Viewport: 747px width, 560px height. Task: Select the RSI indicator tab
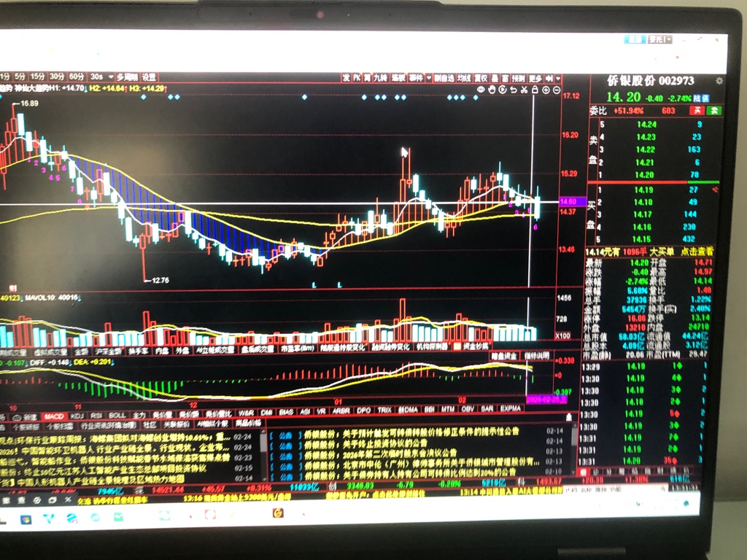(x=97, y=416)
